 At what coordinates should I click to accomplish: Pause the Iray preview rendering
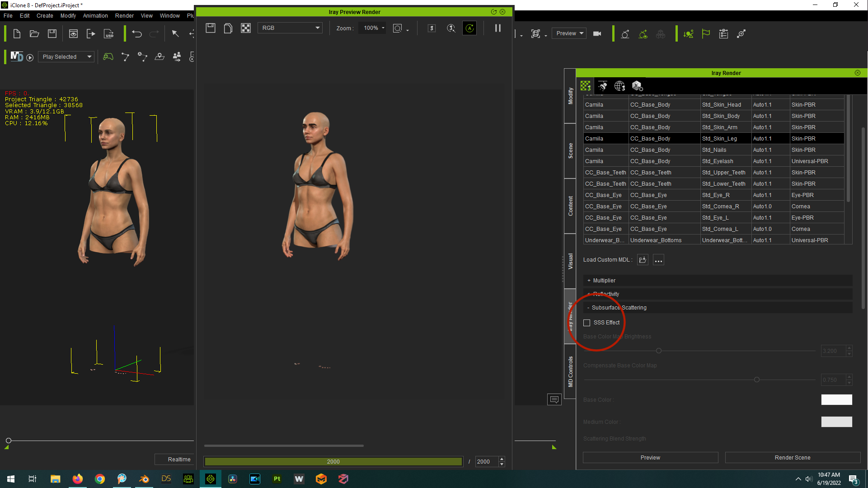[497, 28]
